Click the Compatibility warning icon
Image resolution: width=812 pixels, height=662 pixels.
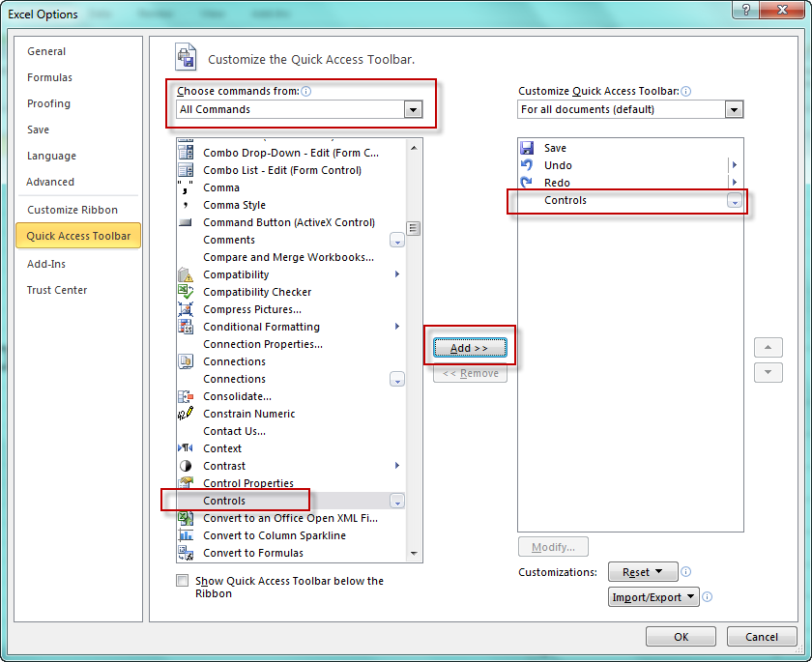tap(186, 274)
